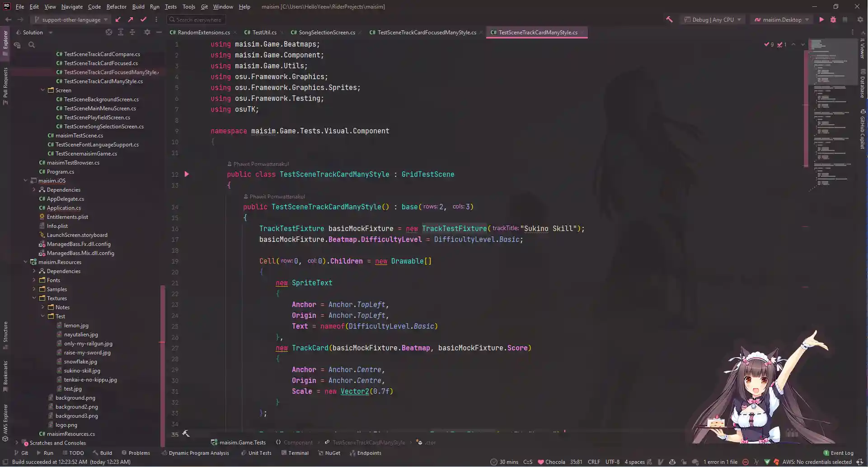Screen dimensions: 868x467
Task: Switch to the SongSelectionScreen.cs tab
Action: pyautogui.click(x=323, y=33)
